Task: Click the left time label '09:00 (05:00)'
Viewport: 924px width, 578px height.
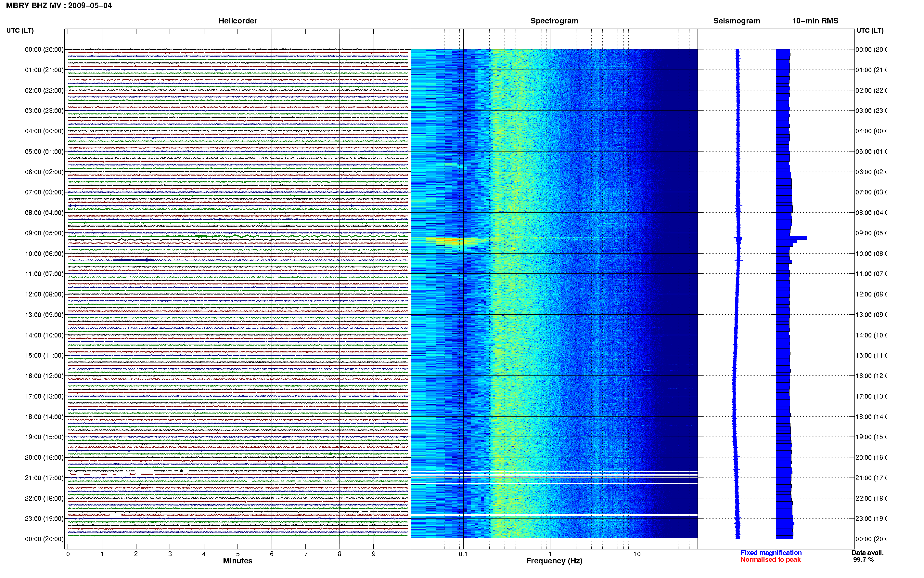Action: click(44, 233)
